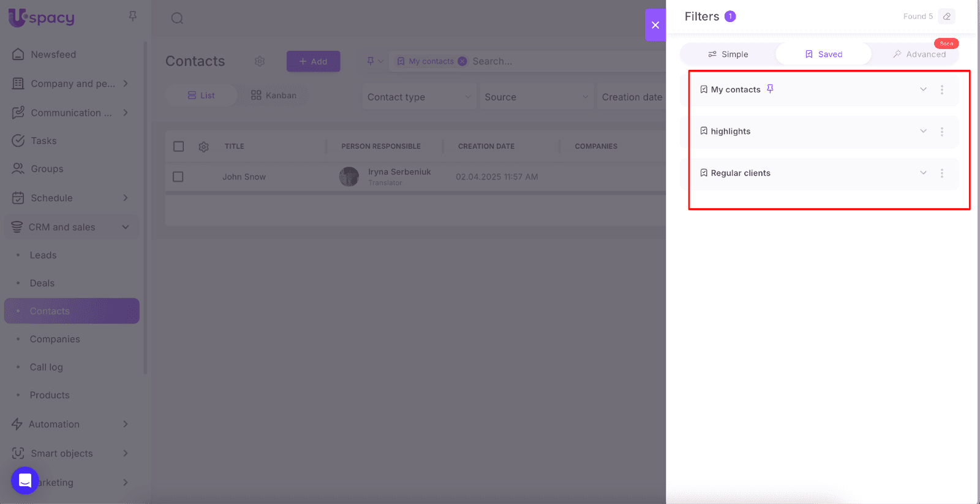The image size is (980, 504).
Task: Click the Add contact button
Action: point(313,61)
